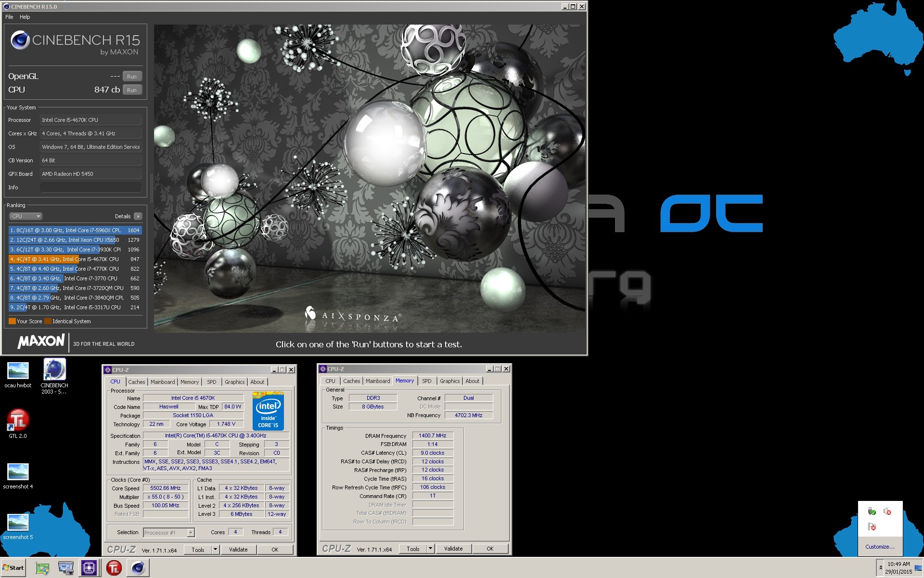Click the Show Desktop button on taskbar
This screenshot has height=578, width=924.
point(918,568)
